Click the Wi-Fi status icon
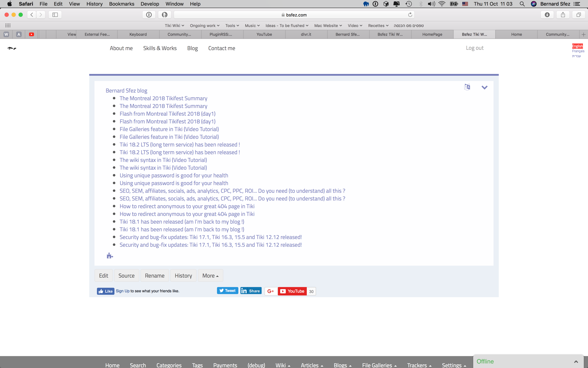Viewport: 588px width, 368px height. click(442, 4)
